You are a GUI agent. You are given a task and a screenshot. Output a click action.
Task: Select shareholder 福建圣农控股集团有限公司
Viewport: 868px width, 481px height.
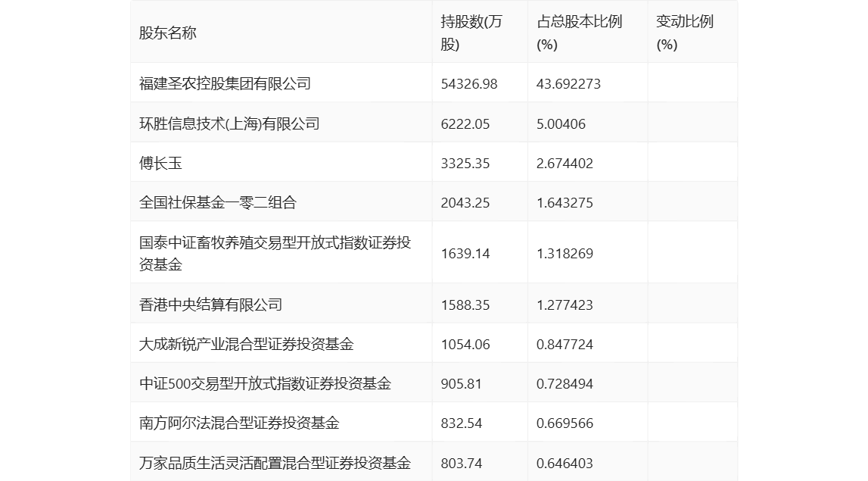pyautogui.click(x=225, y=83)
